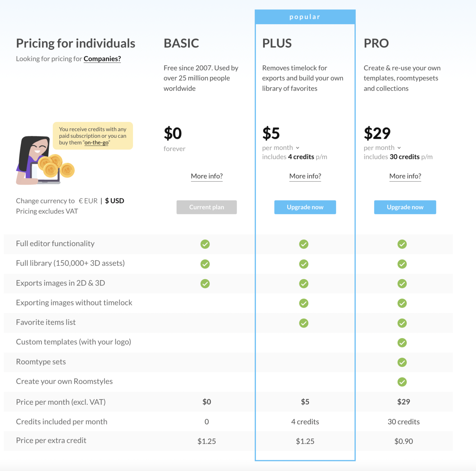476x471 pixels.
Task: Select $ USD currency option
Action: tap(114, 201)
